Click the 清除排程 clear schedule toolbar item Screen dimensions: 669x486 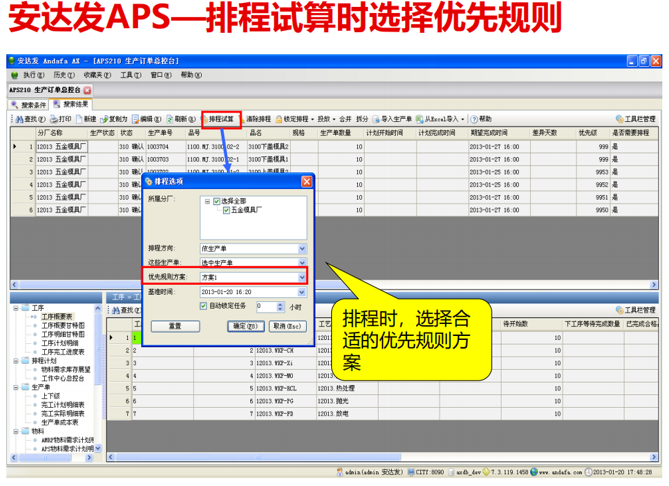tap(258, 119)
